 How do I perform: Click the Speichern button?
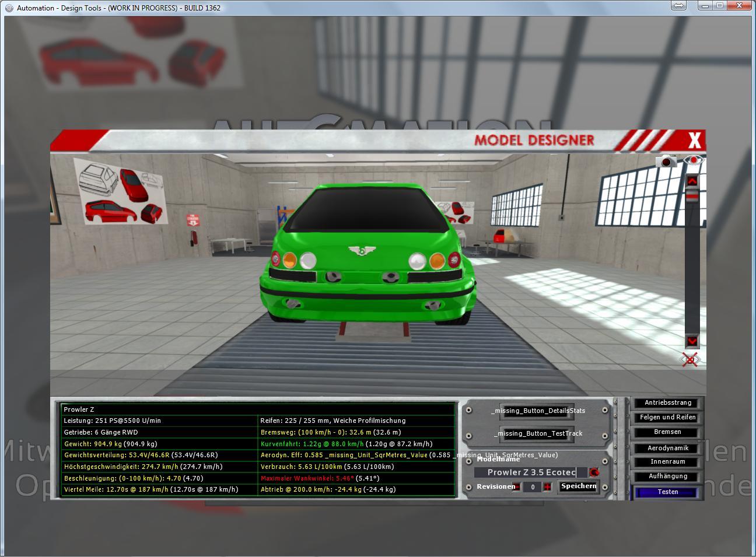[x=578, y=486]
